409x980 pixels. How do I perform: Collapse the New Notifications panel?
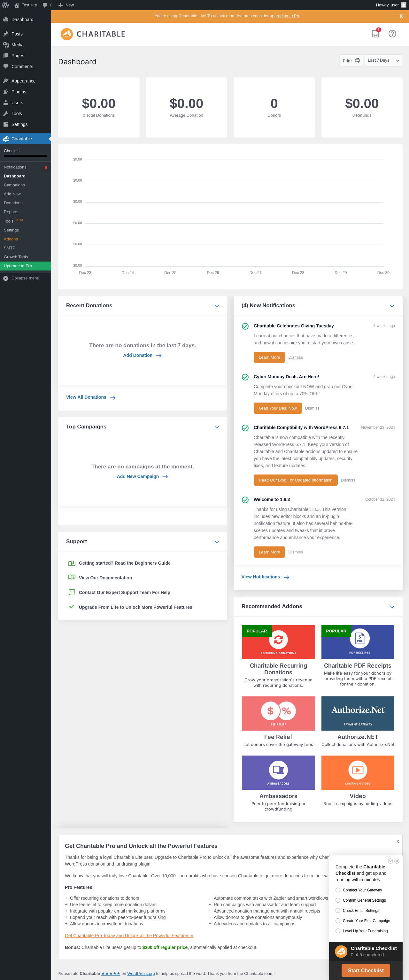pos(392,306)
